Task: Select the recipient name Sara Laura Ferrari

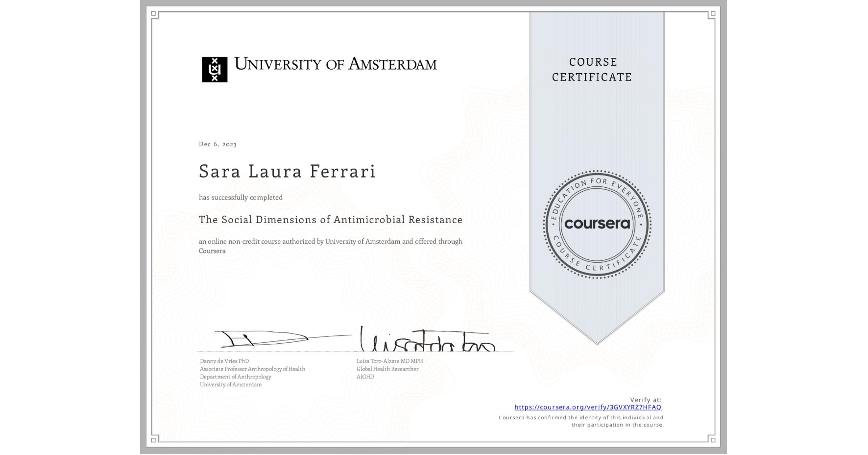Action: click(x=287, y=172)
